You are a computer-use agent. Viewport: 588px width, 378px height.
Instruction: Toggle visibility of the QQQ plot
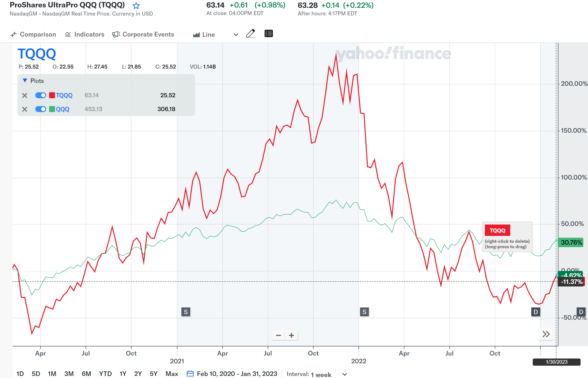[x=40, y=109]
